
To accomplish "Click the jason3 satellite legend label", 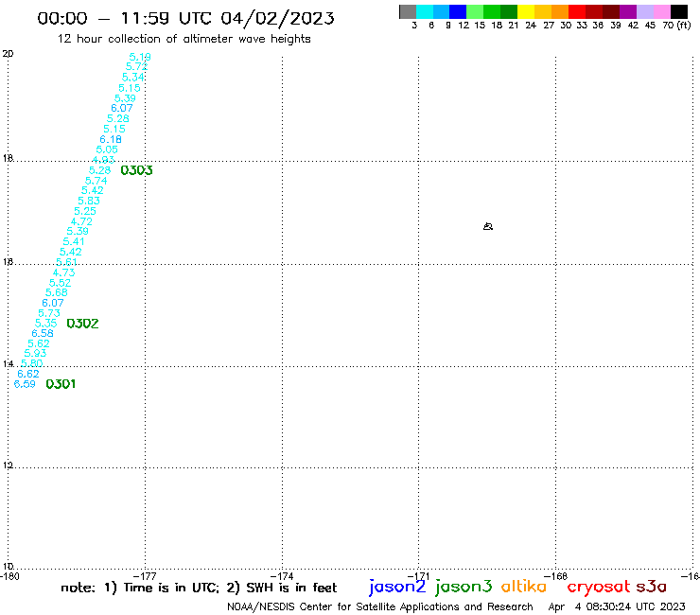I will 464,587.
